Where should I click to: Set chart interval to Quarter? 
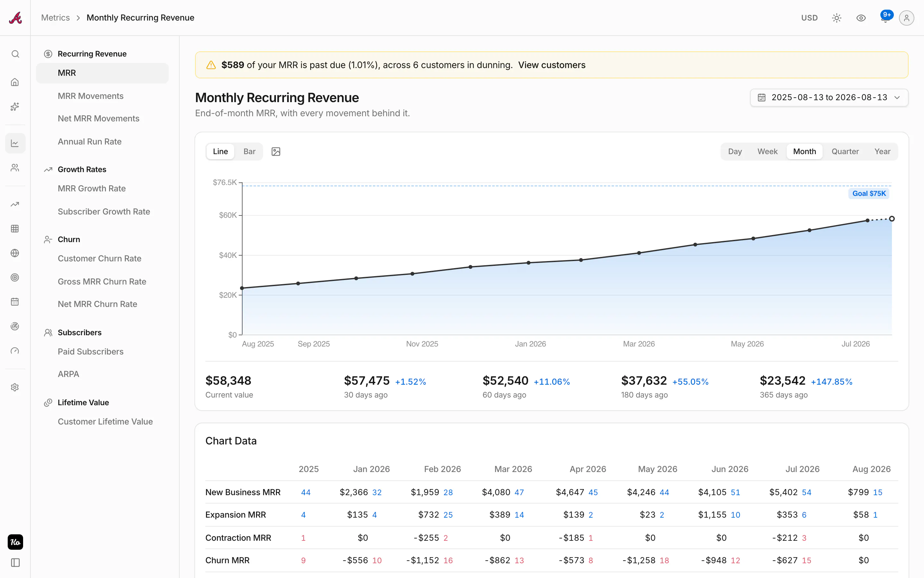845,151
